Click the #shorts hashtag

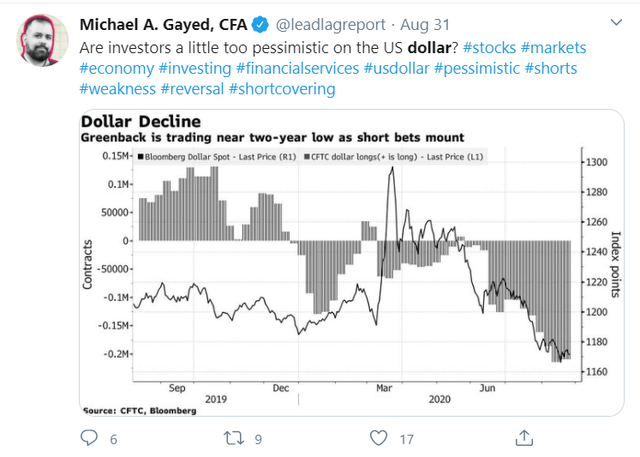click(551, 69)
